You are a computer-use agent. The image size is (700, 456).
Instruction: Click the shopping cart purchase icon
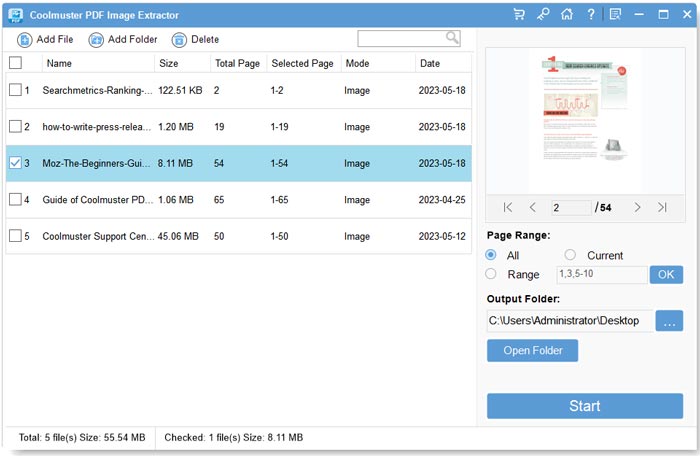pyautogui.click(x=519, y=14)
